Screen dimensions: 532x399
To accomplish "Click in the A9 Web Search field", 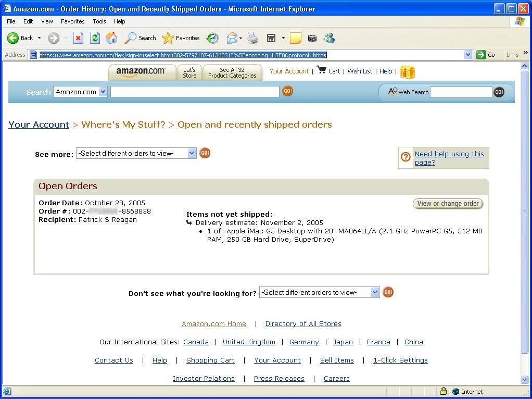I will (461, 92).
